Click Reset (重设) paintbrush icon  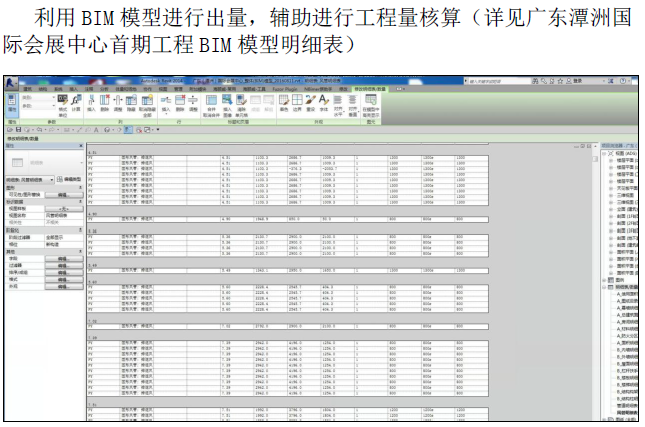click(x=311, y=103)
